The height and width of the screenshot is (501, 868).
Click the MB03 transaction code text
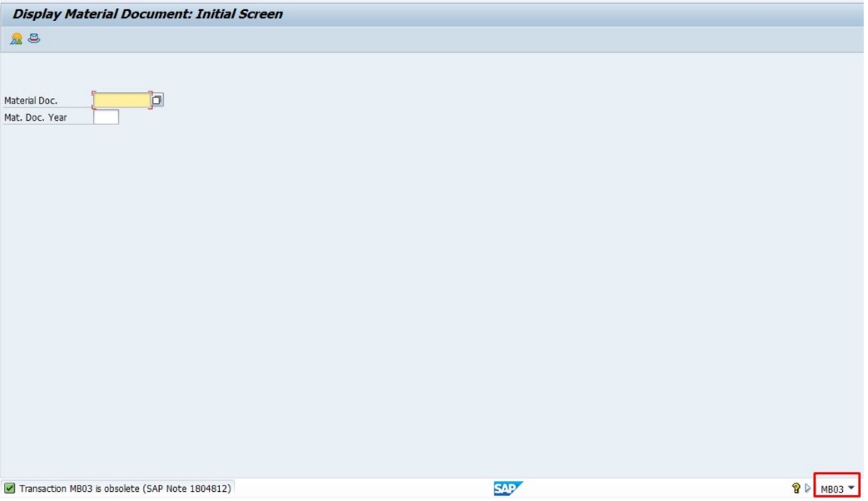pyautogui.click(x=831, y=489)
